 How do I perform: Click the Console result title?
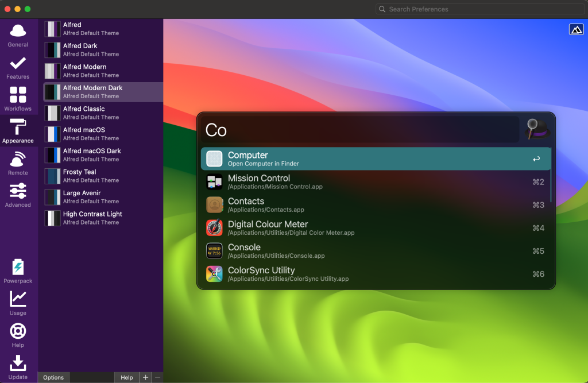tap(244, 247)
